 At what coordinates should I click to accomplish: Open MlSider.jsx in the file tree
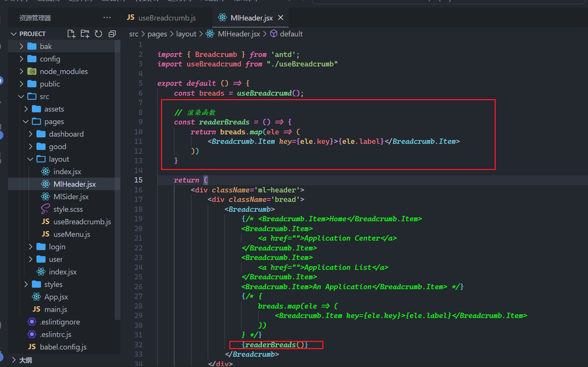pos(71,197)
